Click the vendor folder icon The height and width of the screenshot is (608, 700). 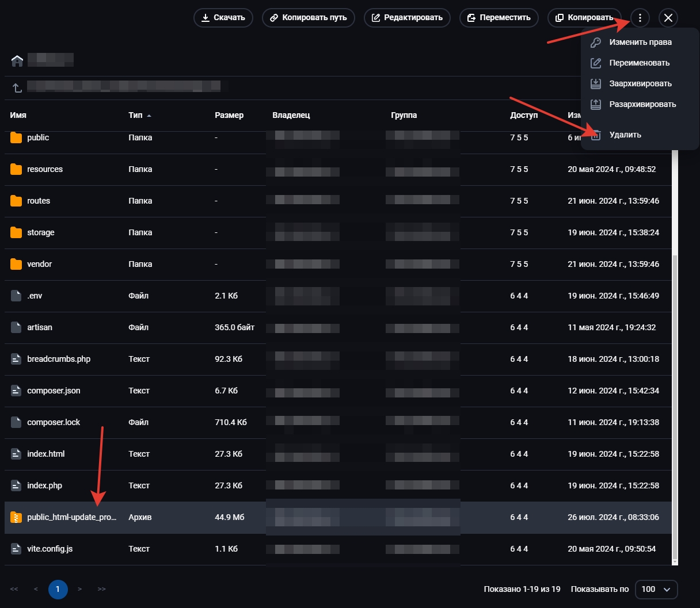16,264
